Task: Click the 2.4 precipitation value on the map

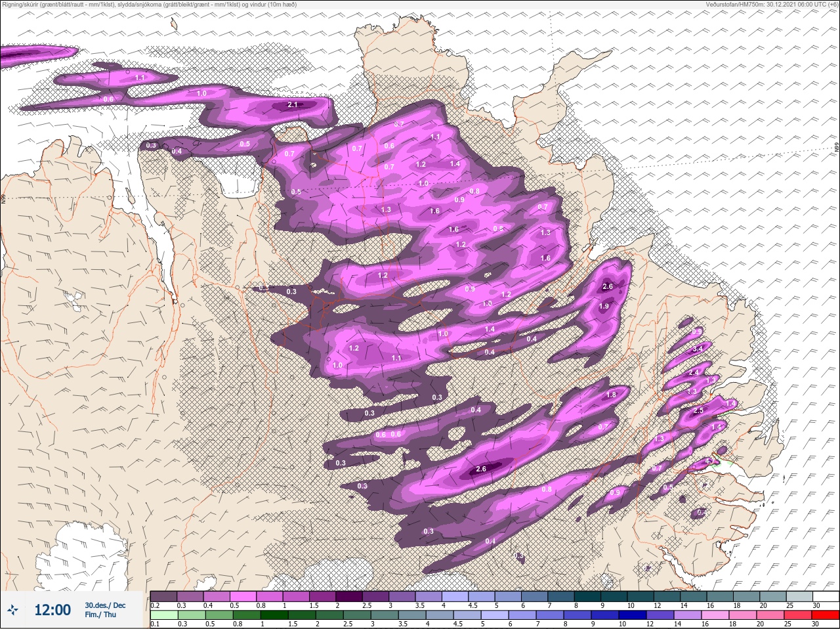Action: (695, 373)
